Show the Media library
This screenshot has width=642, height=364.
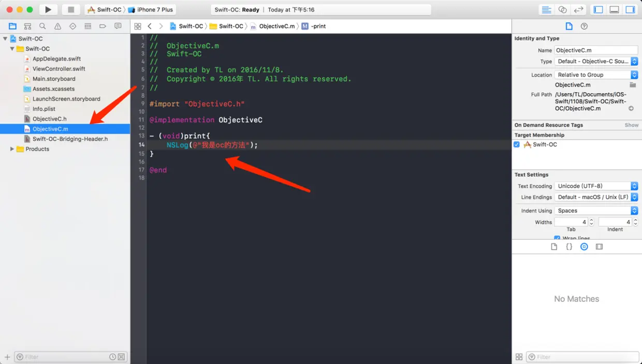[599, 247]
